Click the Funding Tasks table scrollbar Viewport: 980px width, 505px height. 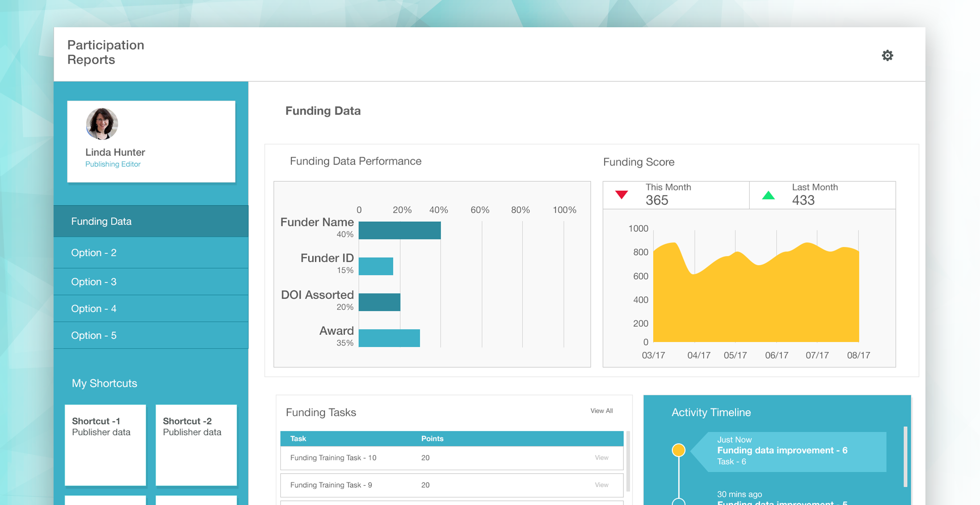(628, 461)
